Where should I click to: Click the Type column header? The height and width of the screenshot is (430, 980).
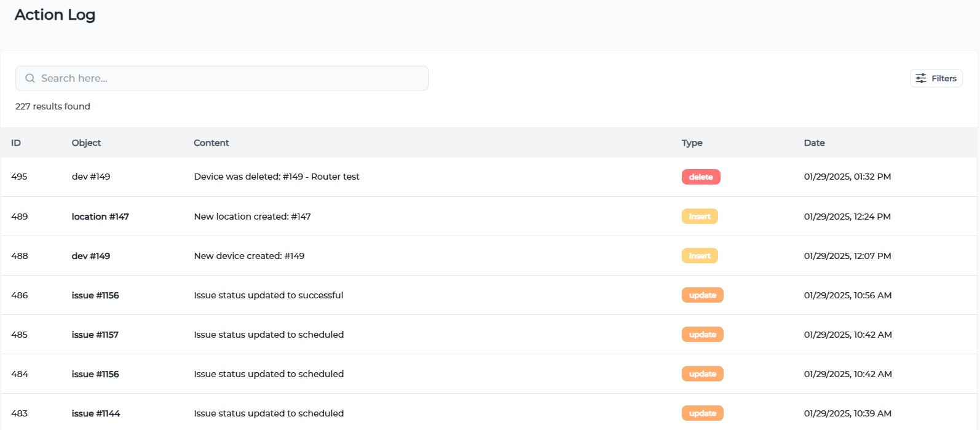click(x=692, y=143)
